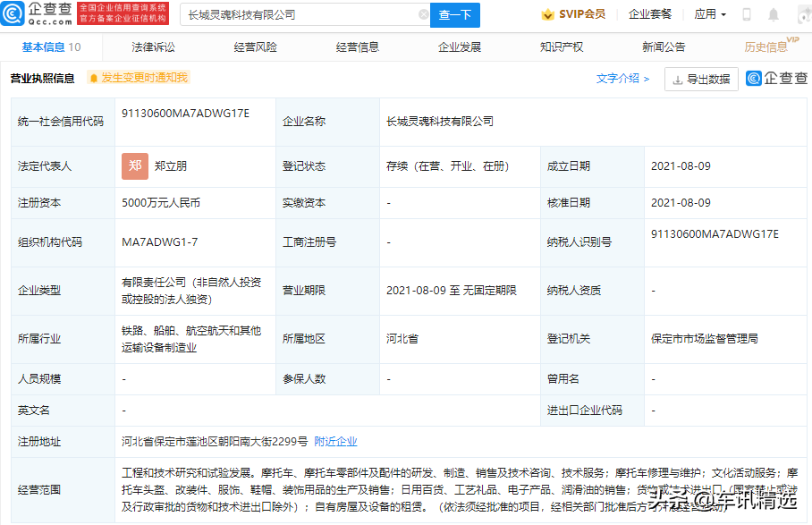Switch to 经营信息 tab
Screen dimensions: 812x525
click(358, 47)
